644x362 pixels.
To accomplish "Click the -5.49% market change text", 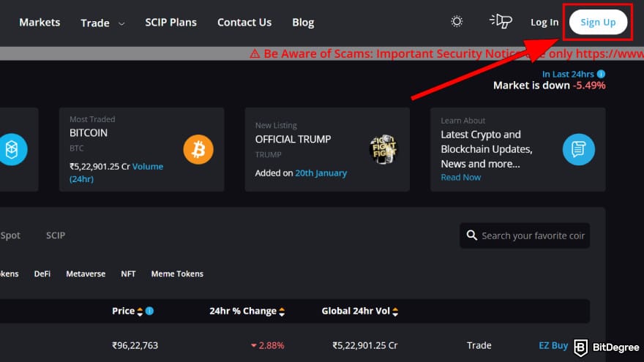I will 589,86.
